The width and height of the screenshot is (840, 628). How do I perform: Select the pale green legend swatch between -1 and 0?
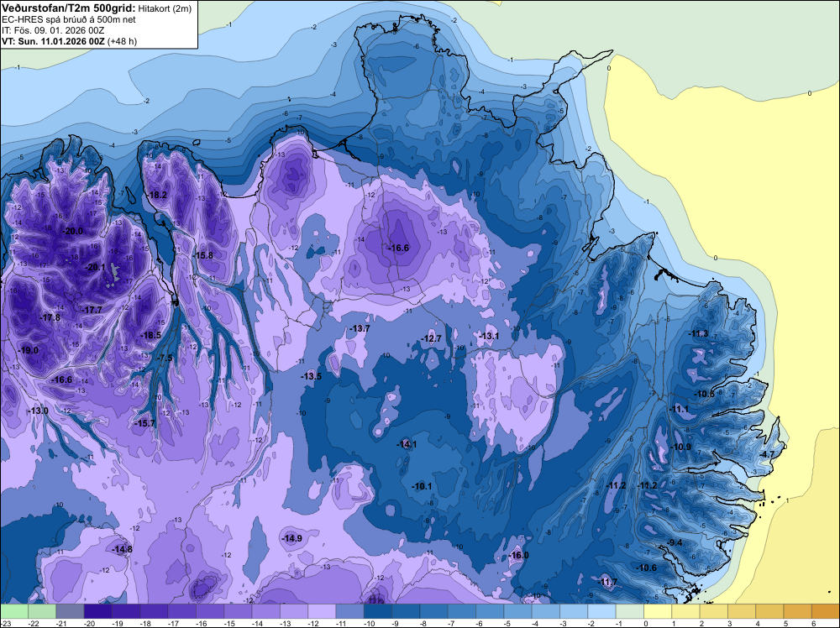point(629,611)
